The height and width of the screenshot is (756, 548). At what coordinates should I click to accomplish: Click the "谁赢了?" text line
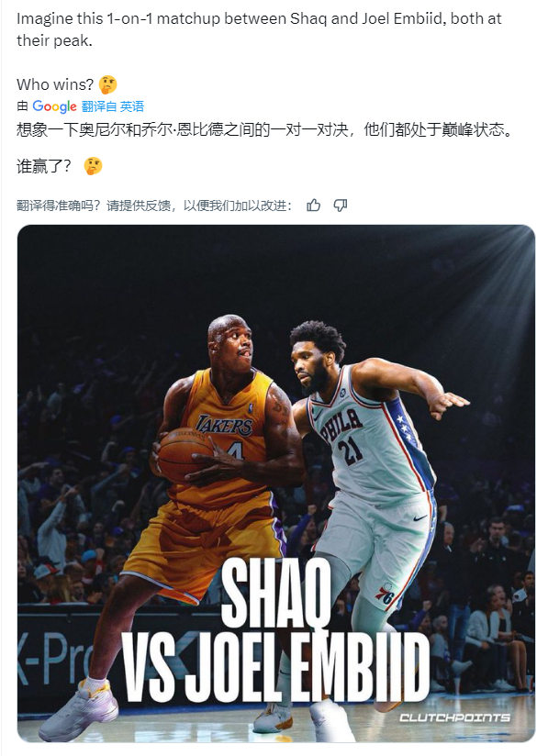(x=44, y=166)
